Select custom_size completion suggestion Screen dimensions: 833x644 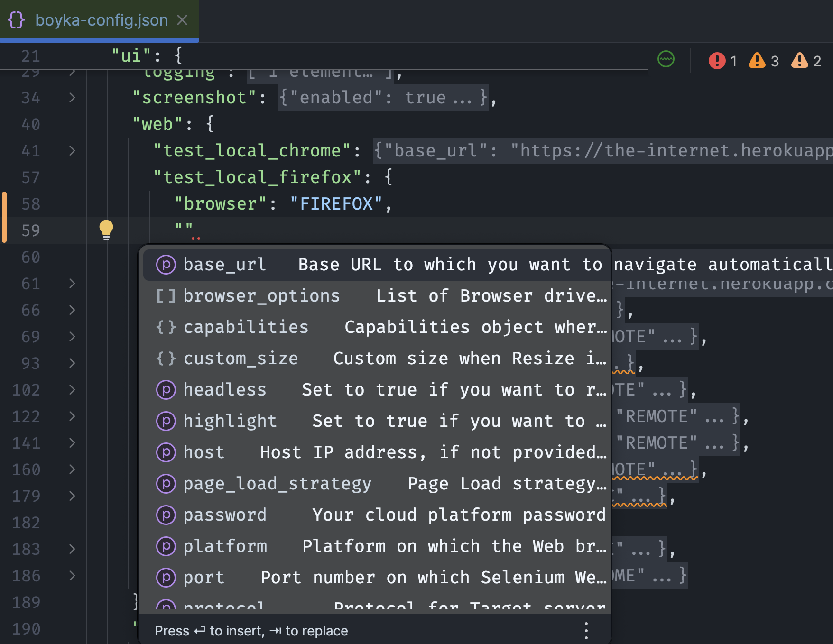pos(375,359)
